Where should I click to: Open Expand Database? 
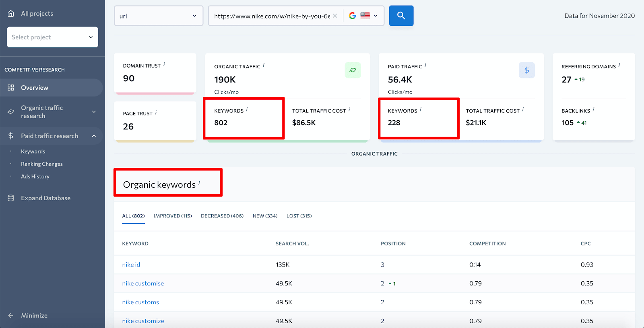(x=45, y=198)
